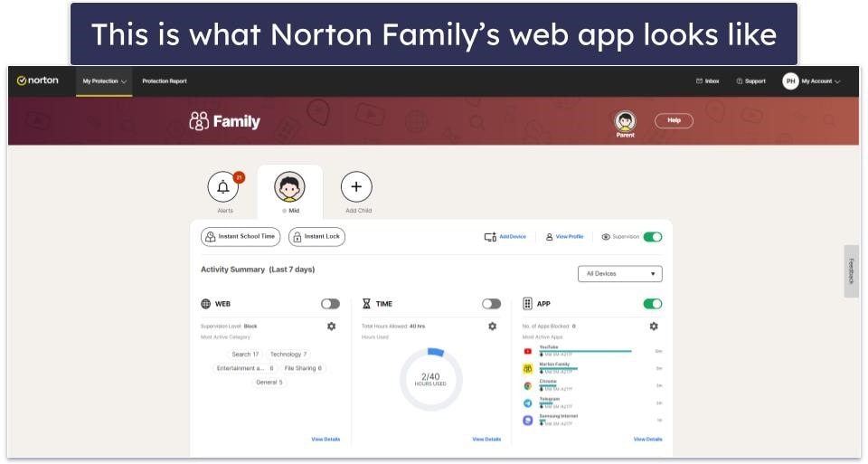
Task: Click the View Profile person icon
Action: (549, 237)
